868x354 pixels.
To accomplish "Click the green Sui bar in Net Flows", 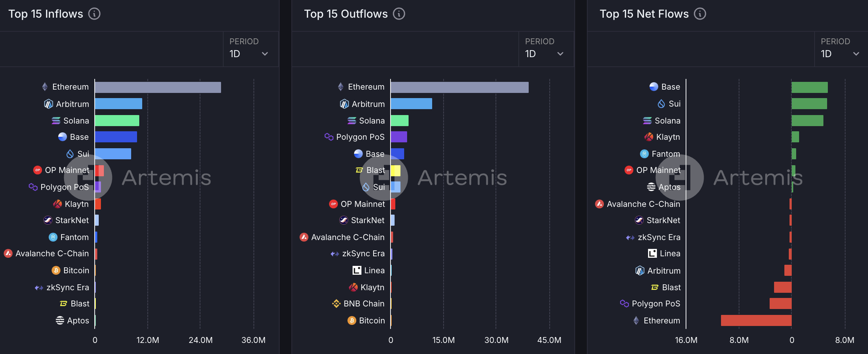I will click(809, 104).
